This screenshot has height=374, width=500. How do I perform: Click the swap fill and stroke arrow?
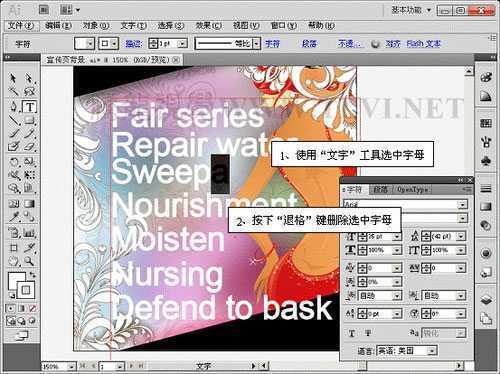click(32, 275)
